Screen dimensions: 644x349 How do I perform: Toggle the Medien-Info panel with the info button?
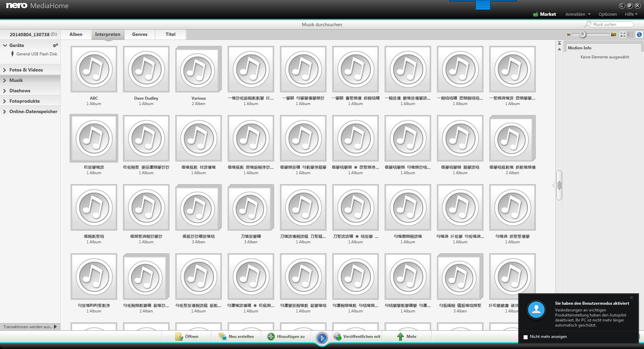[639, 35]
